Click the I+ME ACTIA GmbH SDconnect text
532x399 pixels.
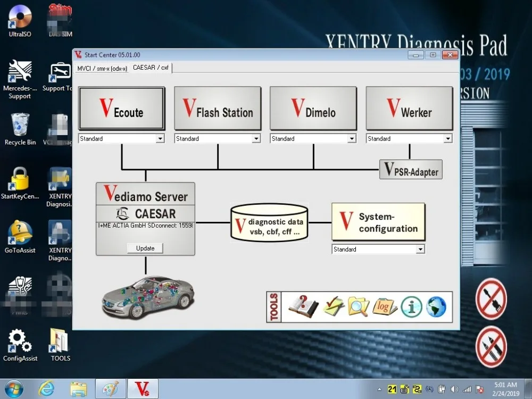(145, 226)
